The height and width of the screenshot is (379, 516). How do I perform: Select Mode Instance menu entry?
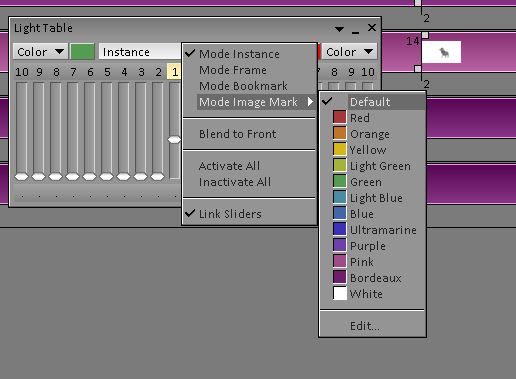click(x=249, y=54)
